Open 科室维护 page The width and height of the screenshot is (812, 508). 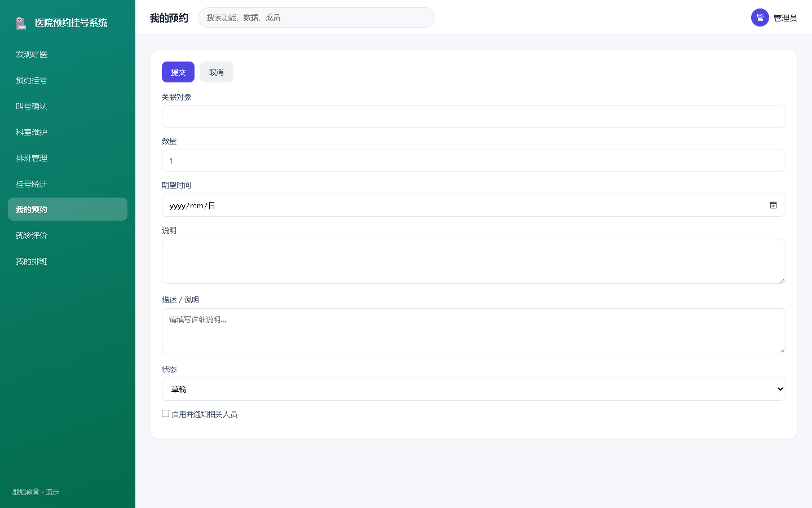pyautogui.click(x=68, y=132)
